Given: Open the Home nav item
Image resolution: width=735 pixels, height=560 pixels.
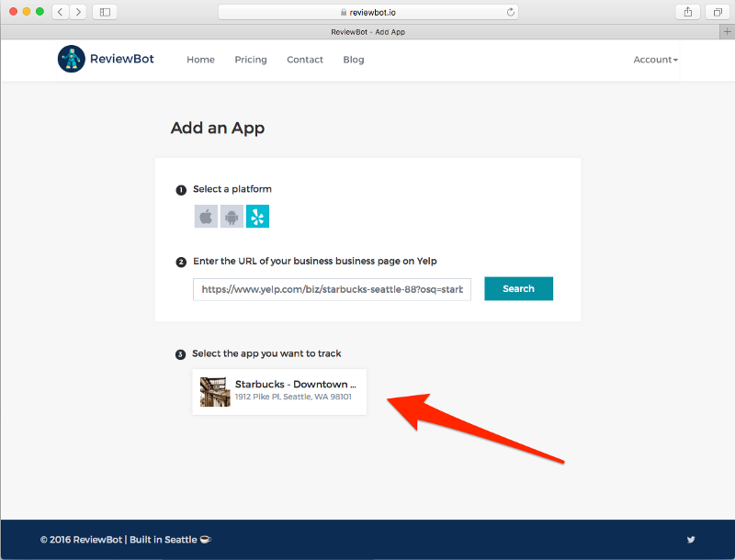Looking at the screenshot, I should (200, 60).
